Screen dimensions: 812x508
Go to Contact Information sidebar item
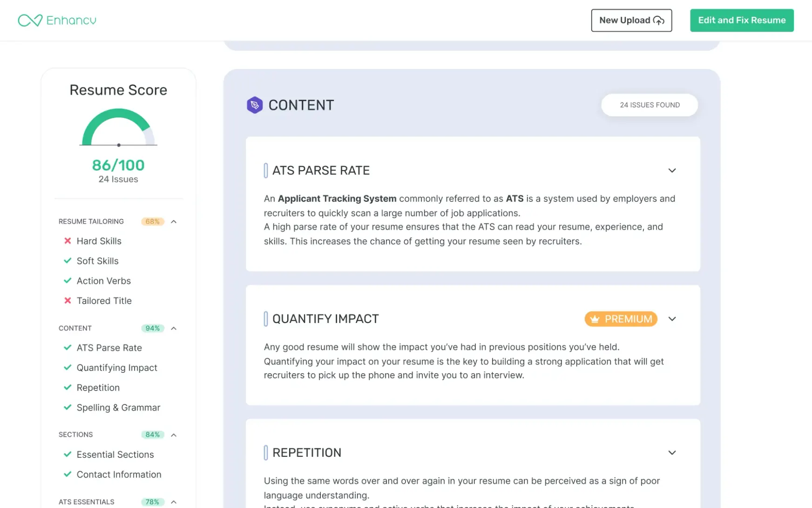click(x=119, y=474)
